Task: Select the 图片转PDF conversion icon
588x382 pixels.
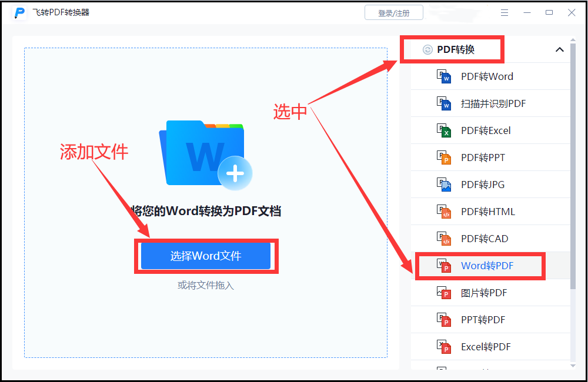Action: point(443,292)
